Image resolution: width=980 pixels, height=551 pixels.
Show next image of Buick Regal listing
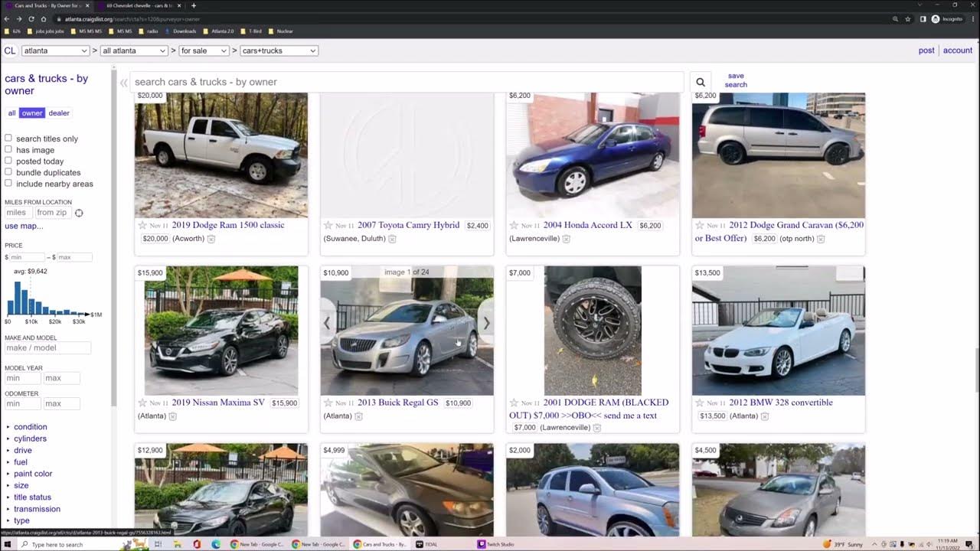[x=485, y=324]
